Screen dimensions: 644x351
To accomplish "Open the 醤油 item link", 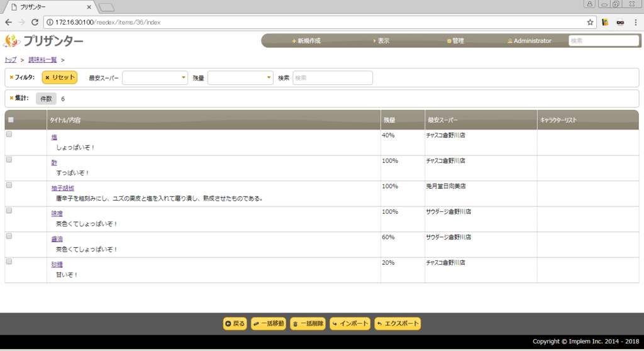I will coord(57,239).
